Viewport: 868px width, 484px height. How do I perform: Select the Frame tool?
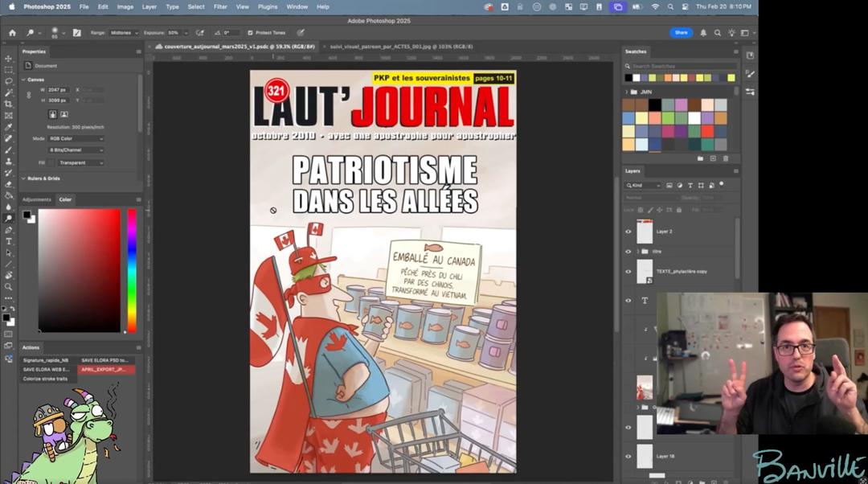(8, 116)
